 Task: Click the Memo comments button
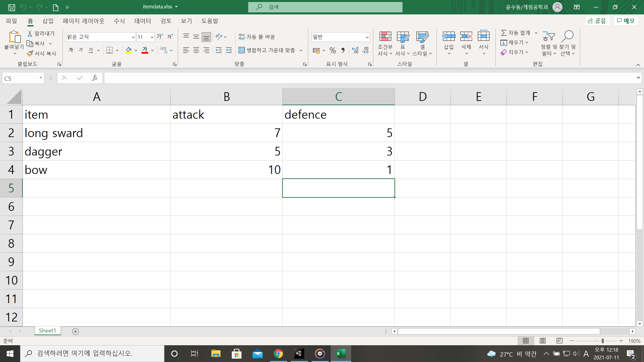point(626,21)
